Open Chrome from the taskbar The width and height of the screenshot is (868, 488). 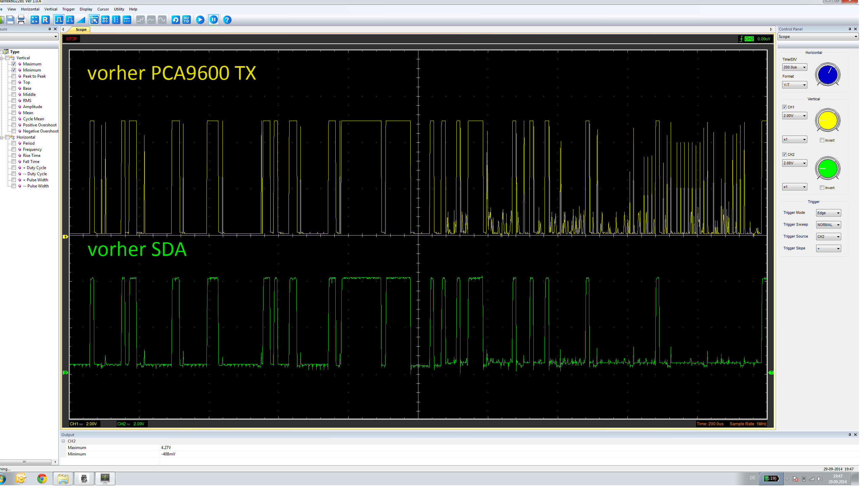42,479
